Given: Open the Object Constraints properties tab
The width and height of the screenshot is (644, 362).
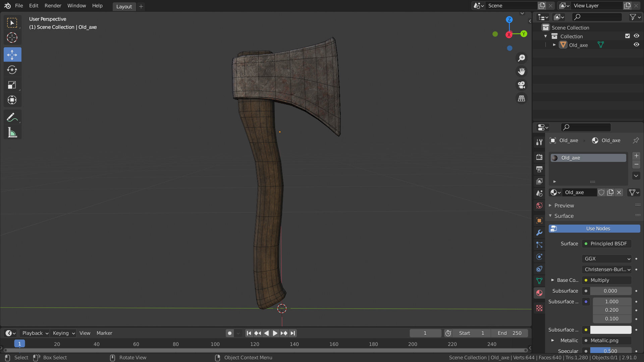Looking at the screenshot, I should (x=539, y=269).
